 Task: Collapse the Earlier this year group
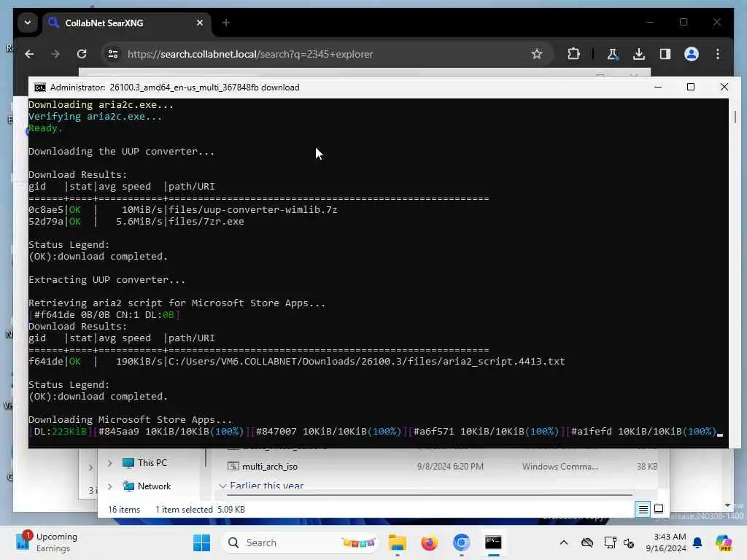coord(222,486)
